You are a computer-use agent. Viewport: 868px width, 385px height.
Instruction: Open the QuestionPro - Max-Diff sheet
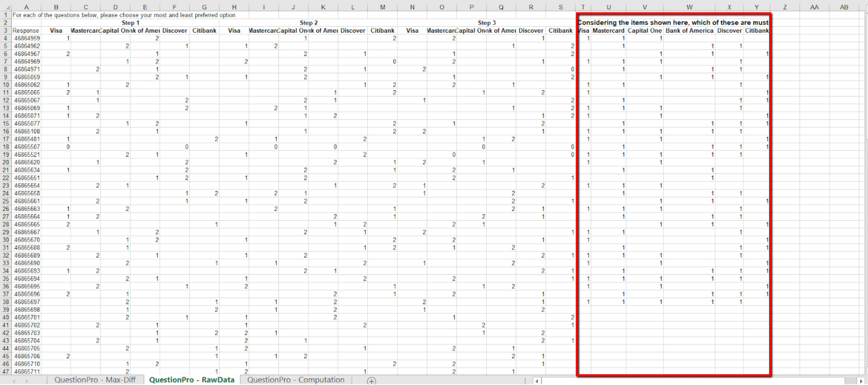(x=95, y=380)
